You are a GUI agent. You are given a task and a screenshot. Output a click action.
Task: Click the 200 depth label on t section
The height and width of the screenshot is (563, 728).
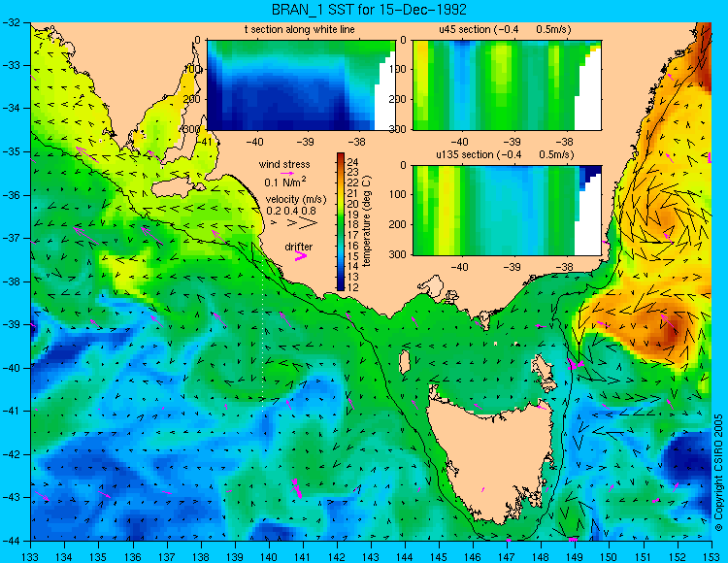[x=193, y=99]
